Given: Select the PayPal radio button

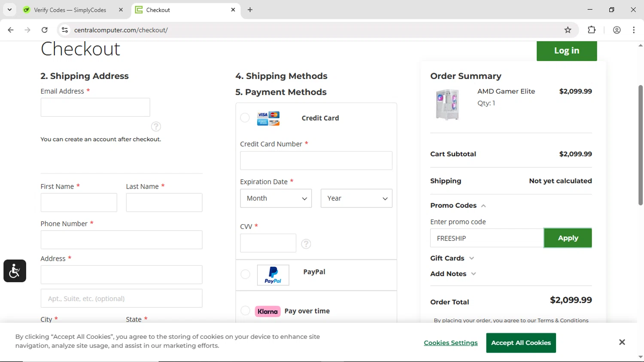Looking at the screenshot, I should coord(245,274).
